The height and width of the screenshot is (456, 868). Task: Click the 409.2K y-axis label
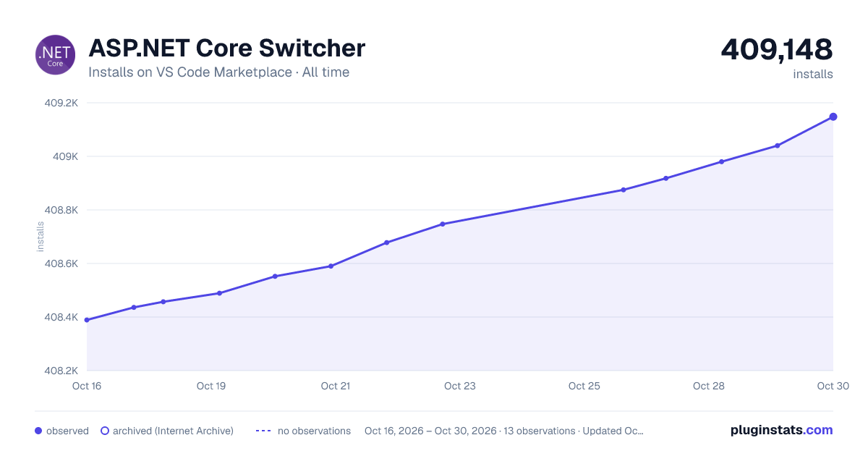pyautogui.click(x=61, y=103)
